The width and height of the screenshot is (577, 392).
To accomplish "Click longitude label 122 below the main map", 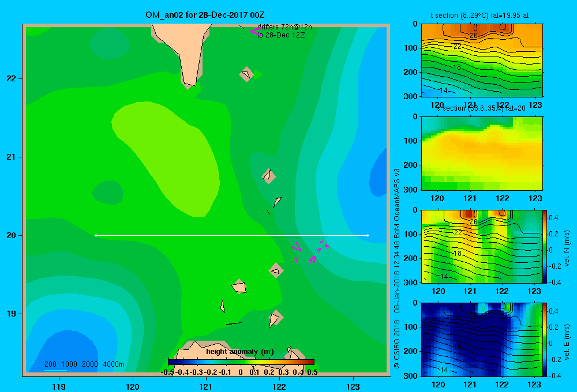I will 279,387.
